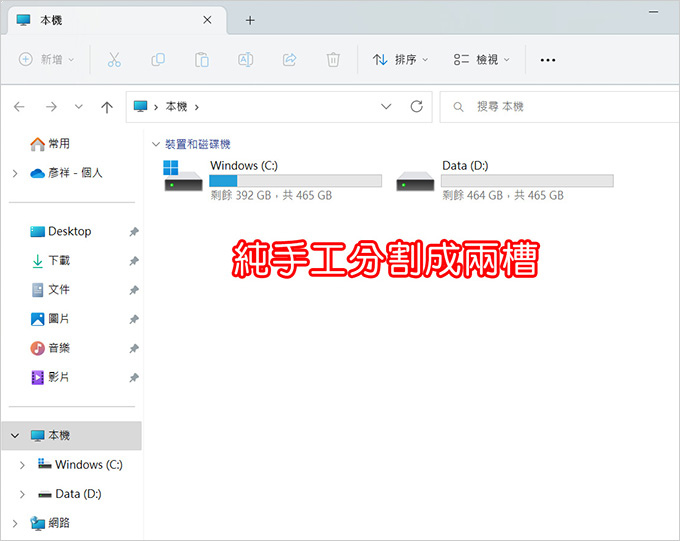The image size is (680, 541).
Task: Go back with the left arrow
Action: (19, 107)
